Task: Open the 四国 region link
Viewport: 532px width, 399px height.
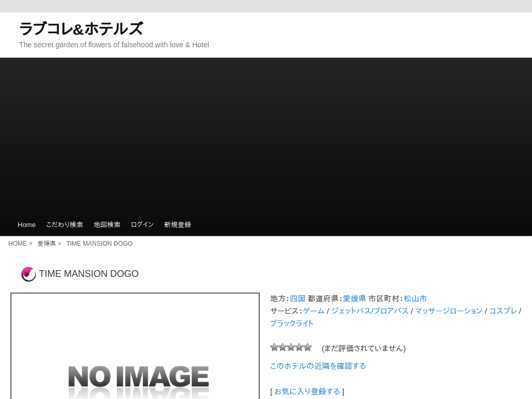Action: tap(298, 299)
